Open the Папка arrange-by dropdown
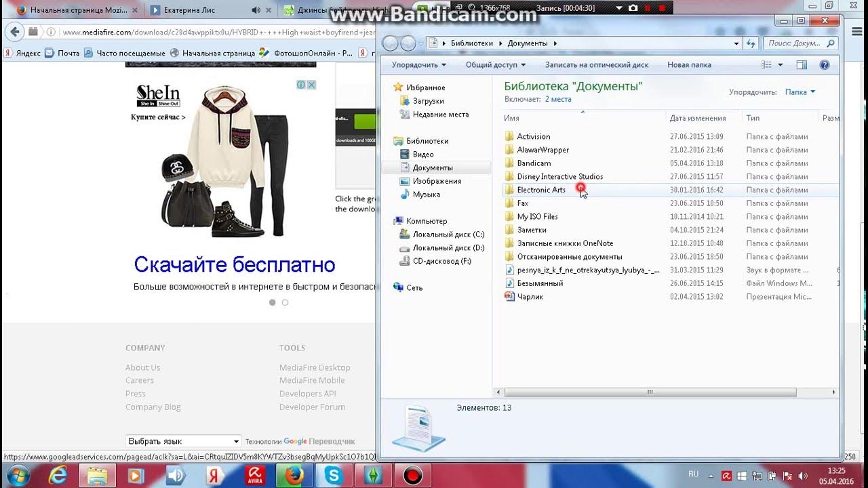868x488 pixels. click(800, 91)
